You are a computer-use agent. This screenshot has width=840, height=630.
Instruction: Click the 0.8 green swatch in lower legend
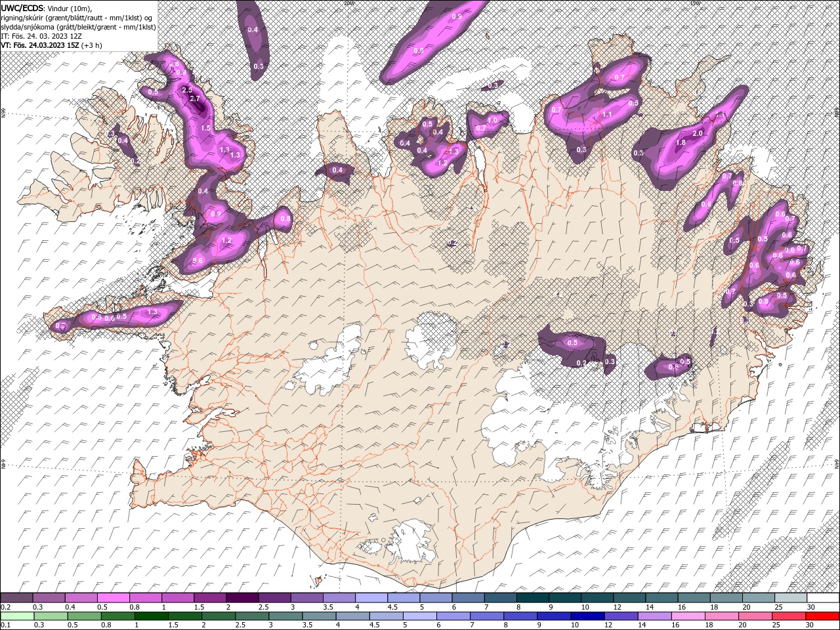pyautogui.click(x=117, y=616)
